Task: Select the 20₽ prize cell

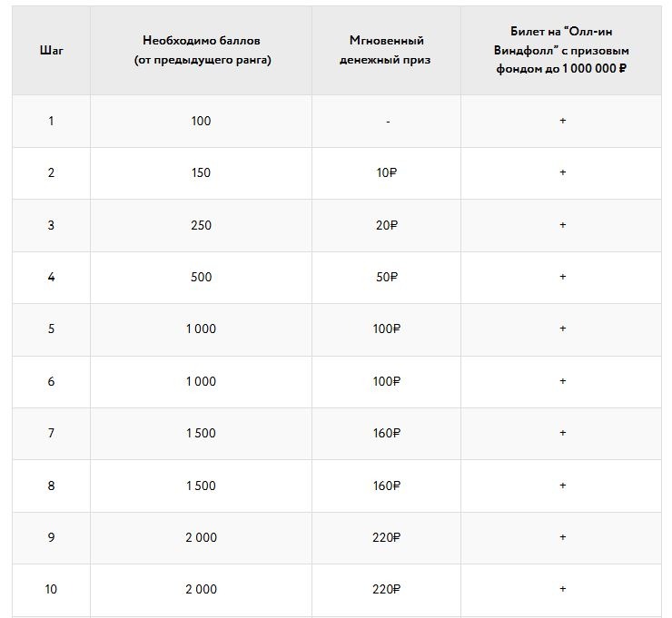Action: click(387, 225)
